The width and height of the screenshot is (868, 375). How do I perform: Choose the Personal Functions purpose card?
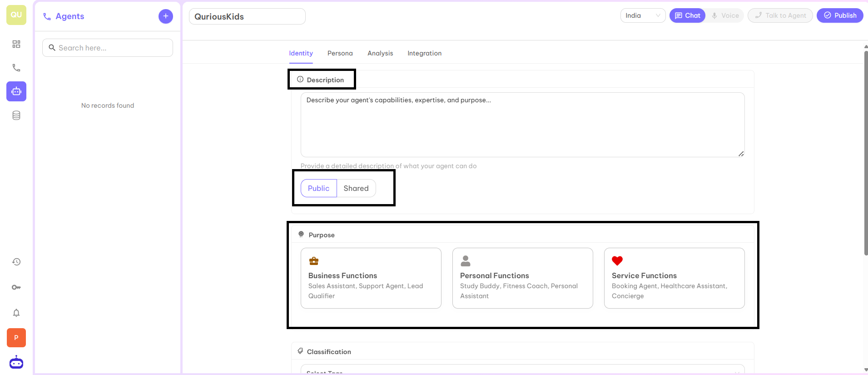[523, 278]
